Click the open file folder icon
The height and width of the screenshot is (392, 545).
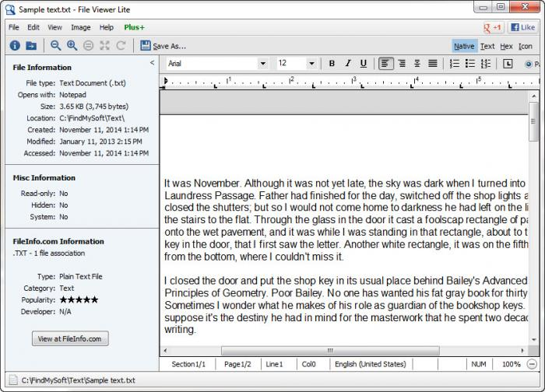32,46
